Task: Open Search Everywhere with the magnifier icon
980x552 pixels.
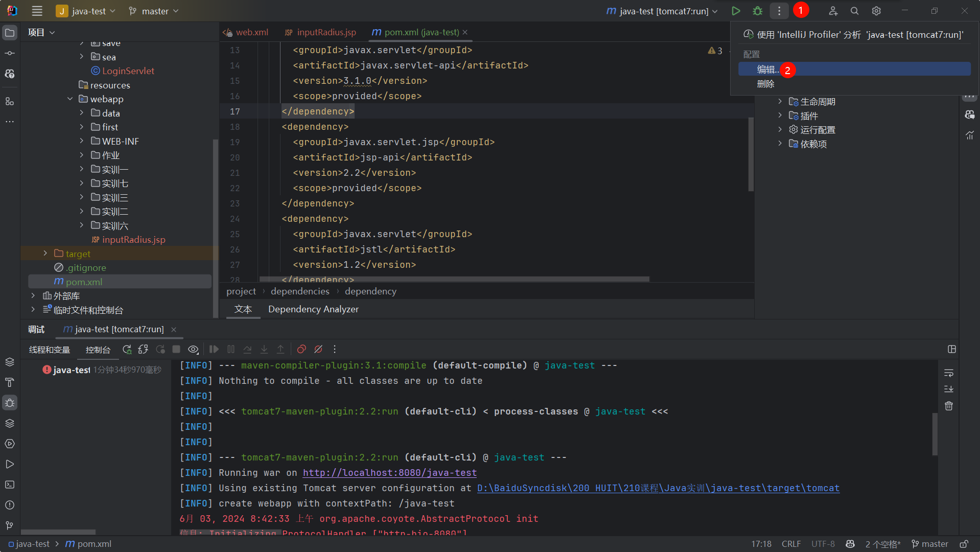Action: click(854, 11)
